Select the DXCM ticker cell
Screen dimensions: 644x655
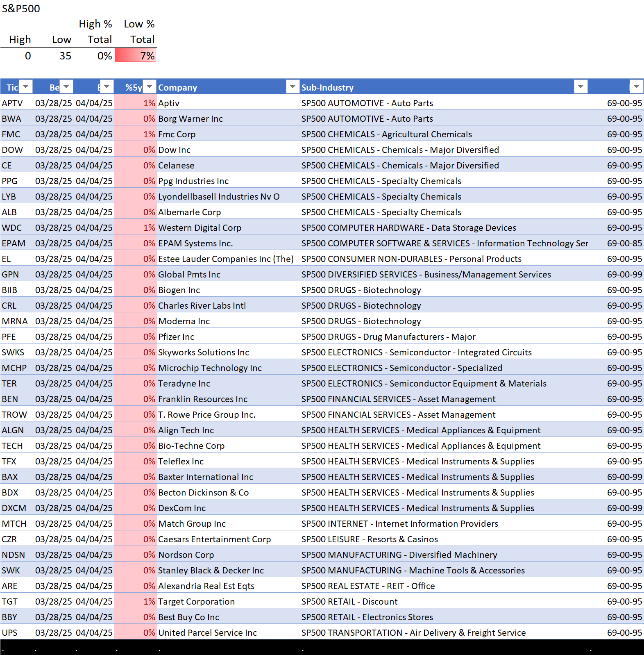tap(17, 508)
